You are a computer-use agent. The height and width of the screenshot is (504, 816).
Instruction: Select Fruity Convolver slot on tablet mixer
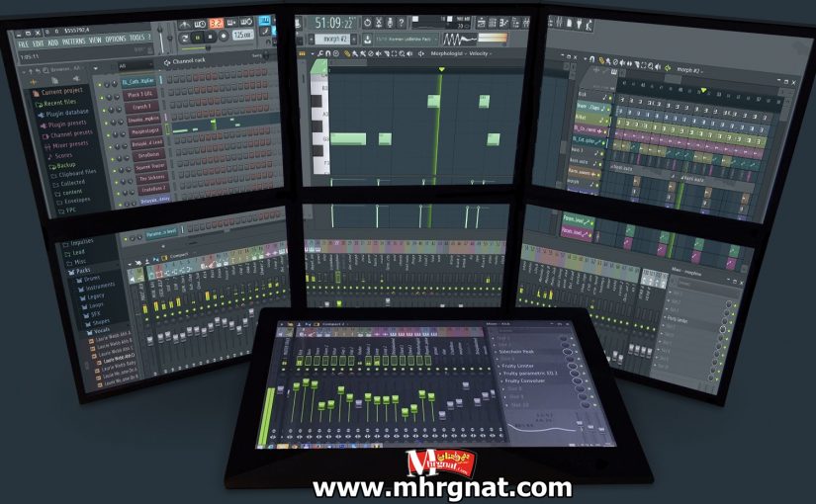[524, 380]
